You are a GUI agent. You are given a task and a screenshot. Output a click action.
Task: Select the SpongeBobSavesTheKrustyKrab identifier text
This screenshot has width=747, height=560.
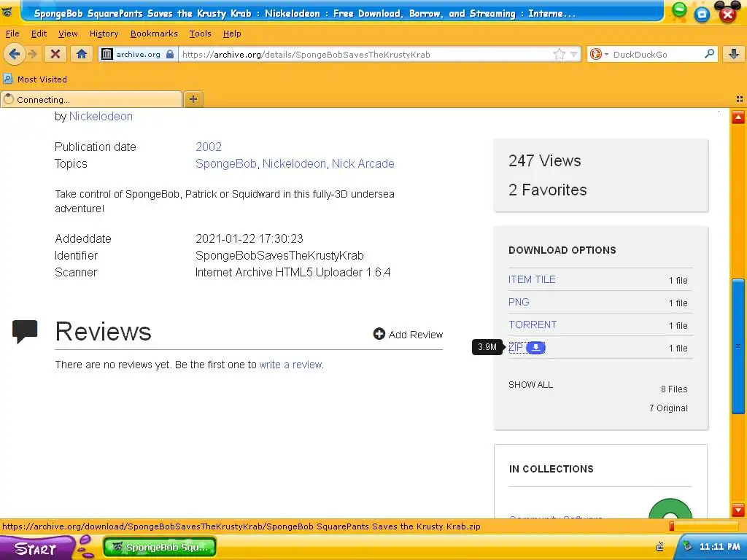(x=279, y=255)
